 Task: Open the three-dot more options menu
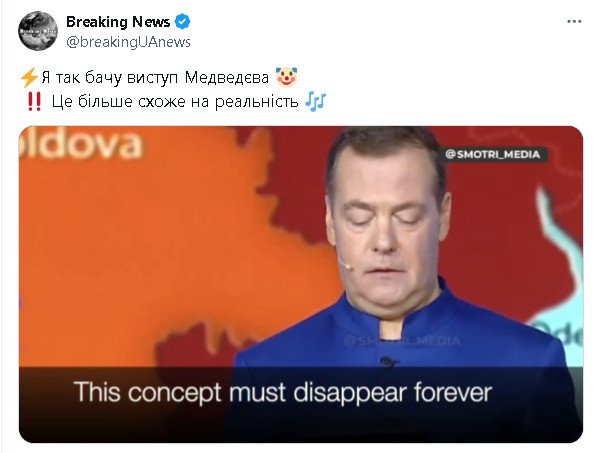[x=574, y=22]
